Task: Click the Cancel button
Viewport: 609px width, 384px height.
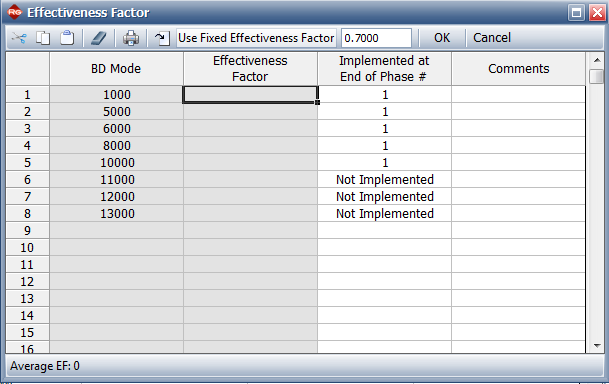Action: [x=492, y=38]
